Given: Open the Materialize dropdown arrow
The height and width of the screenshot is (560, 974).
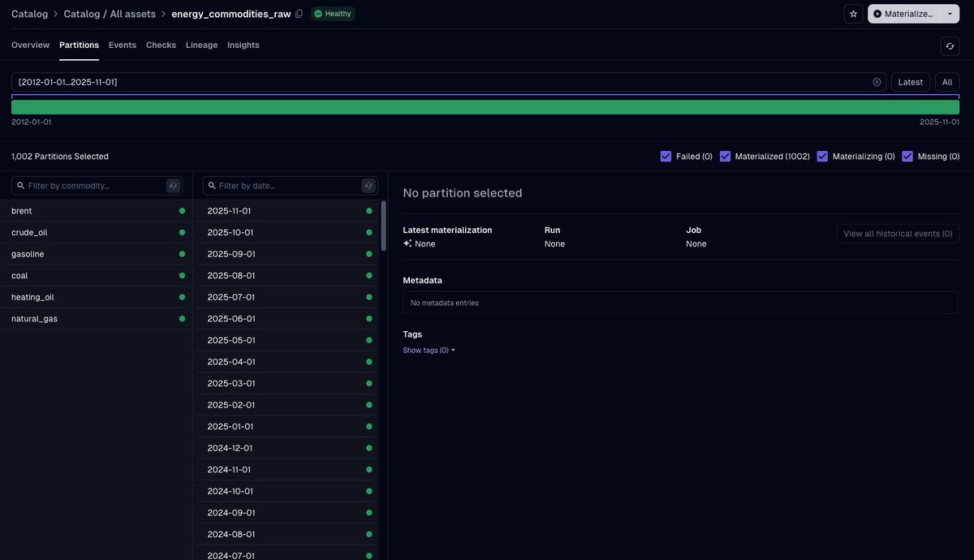Looking at the screenshot, I should pos(950,14).
